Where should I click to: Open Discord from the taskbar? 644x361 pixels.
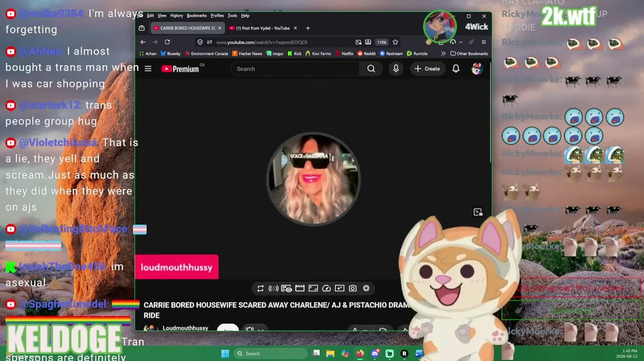(x=375, y=353)
